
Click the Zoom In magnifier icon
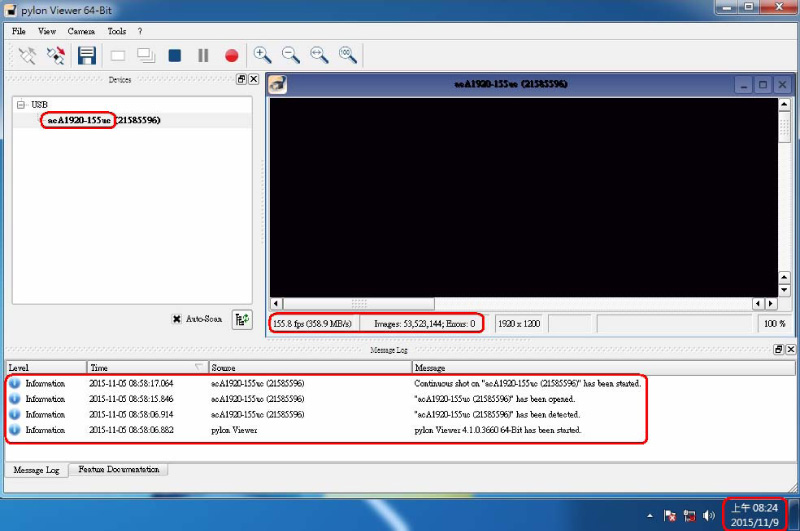click(x=262, y=56)
